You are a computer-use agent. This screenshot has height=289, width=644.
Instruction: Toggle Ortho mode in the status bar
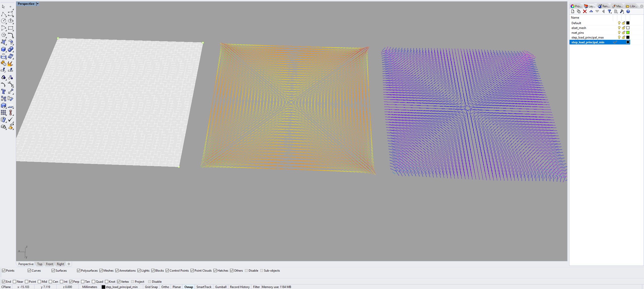tap(165, 287)
